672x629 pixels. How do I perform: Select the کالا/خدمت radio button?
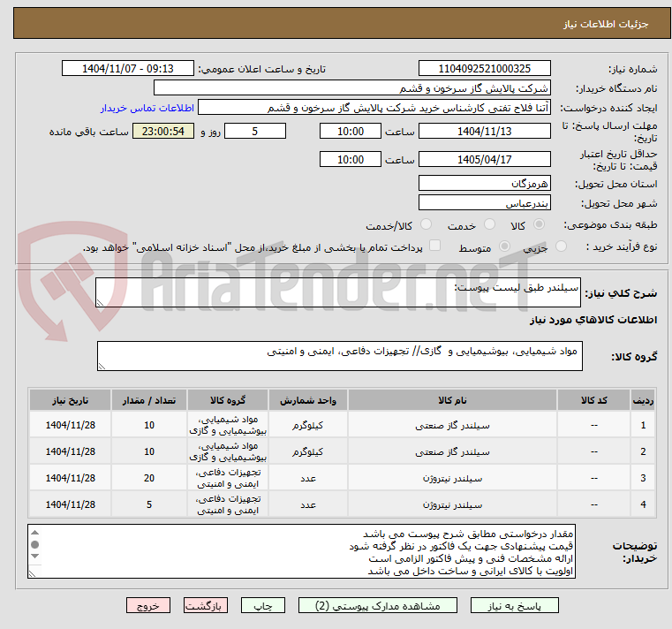[426, 224]
